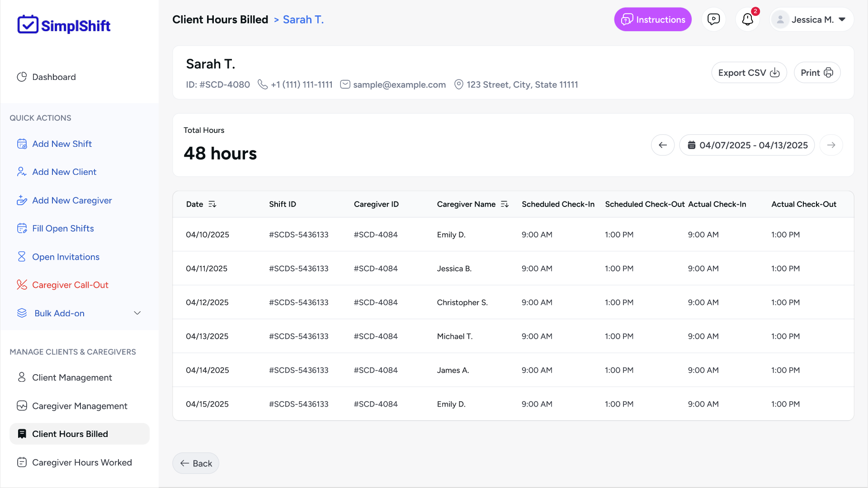Open the date range picker
868x488 pixels.
(x=747, y=145)
